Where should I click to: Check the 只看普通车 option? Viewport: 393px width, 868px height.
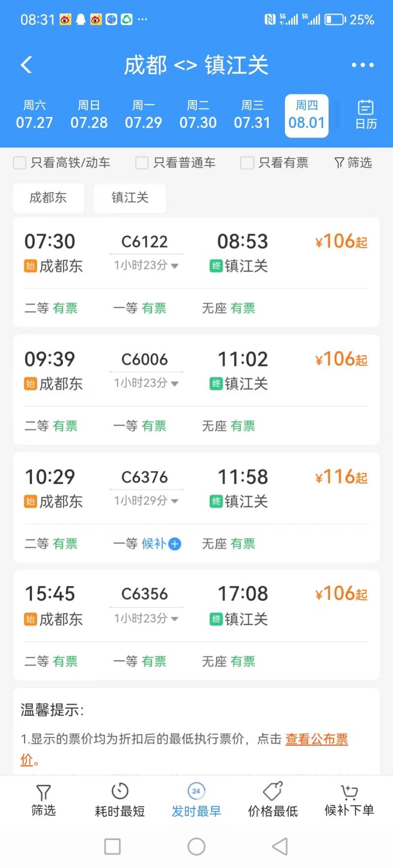coord(142,163)
